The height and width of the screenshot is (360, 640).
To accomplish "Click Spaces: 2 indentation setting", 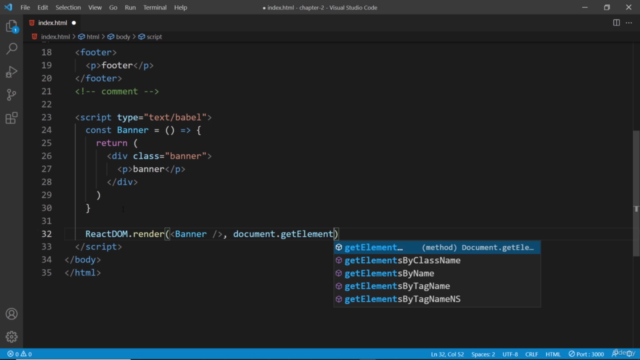I will [x=483, y=354].
